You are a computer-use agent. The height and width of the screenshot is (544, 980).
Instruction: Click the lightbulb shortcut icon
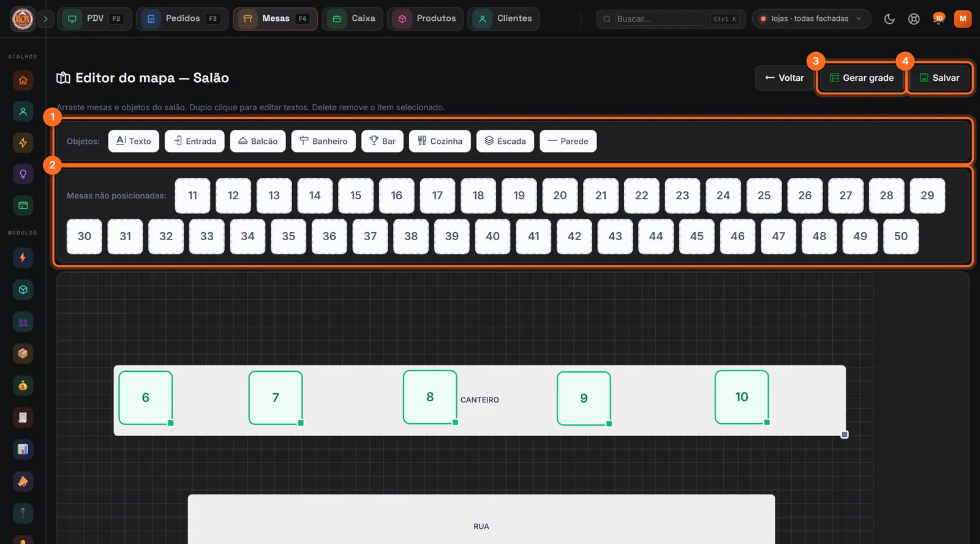[23, 174]
